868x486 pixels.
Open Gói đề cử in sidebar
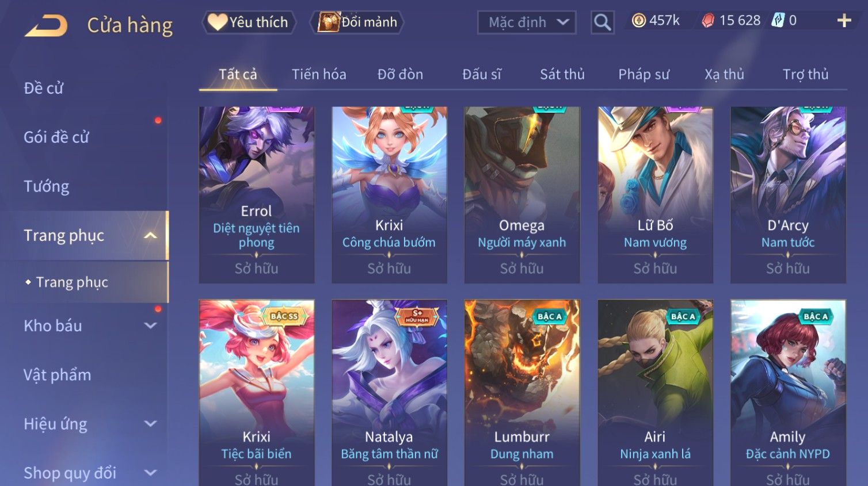point(56,137)
